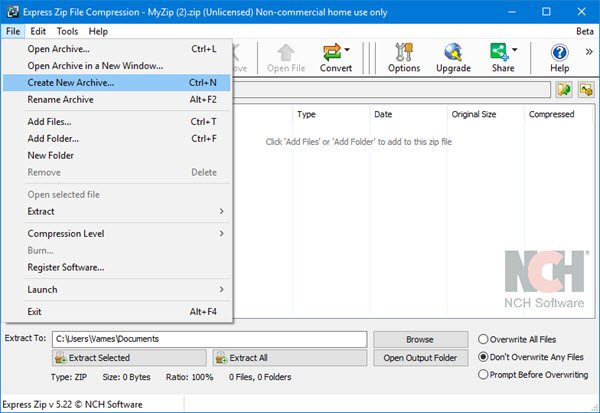This screenshot has height=413, width=600.
Task: Choose Open Archive... menu entry
Action: tap(117, 49)
